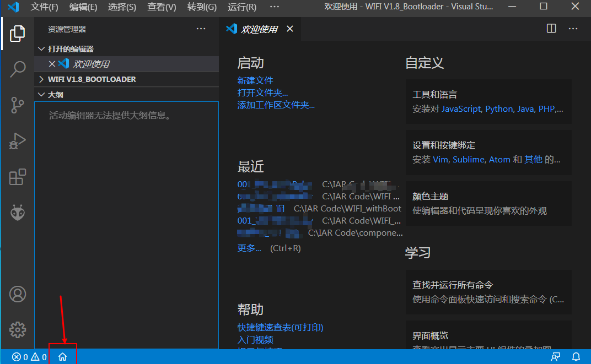Install Vim keybindings link

point(440,160)
